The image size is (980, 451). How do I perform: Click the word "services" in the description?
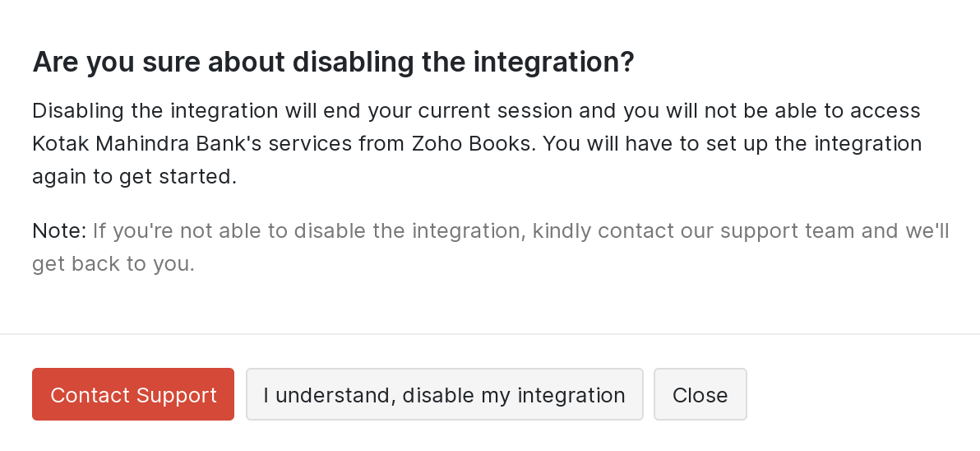pyautogui.click(x=309, y=144)
